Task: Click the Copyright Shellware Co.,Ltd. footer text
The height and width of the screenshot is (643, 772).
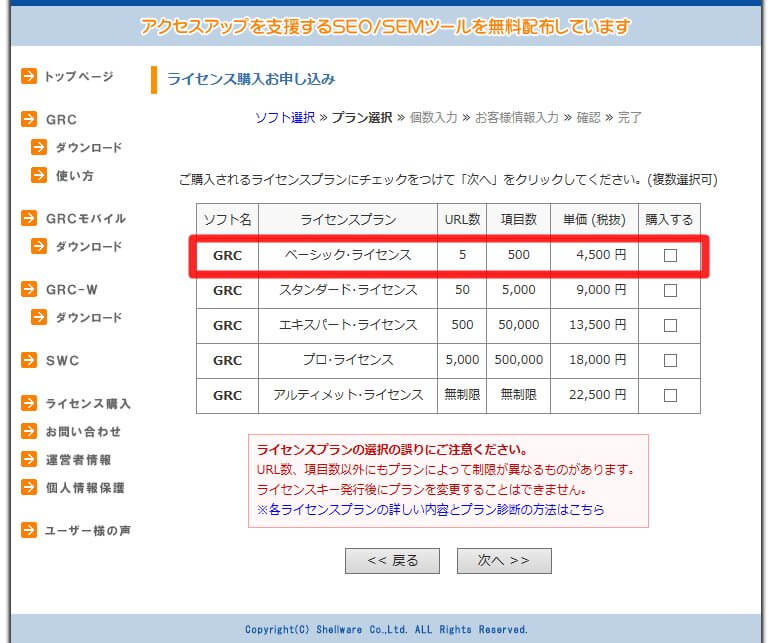Action: [x=386, y=630]
